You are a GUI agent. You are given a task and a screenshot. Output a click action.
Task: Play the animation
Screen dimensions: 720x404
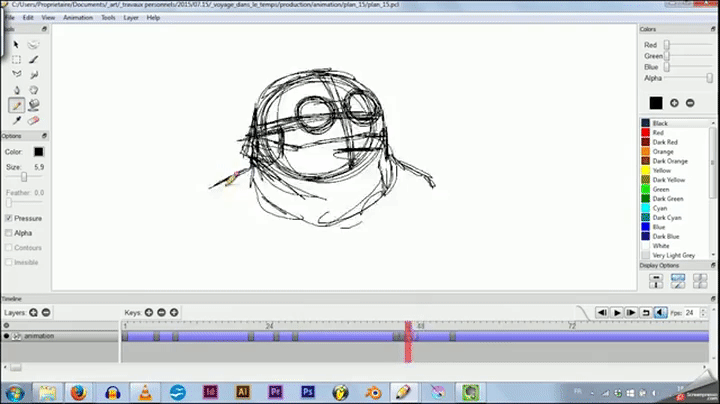[x=617, y=313]
